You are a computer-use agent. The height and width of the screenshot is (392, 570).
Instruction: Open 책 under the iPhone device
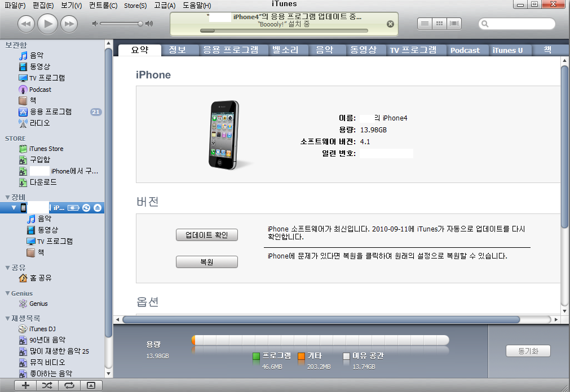(36, 252)
